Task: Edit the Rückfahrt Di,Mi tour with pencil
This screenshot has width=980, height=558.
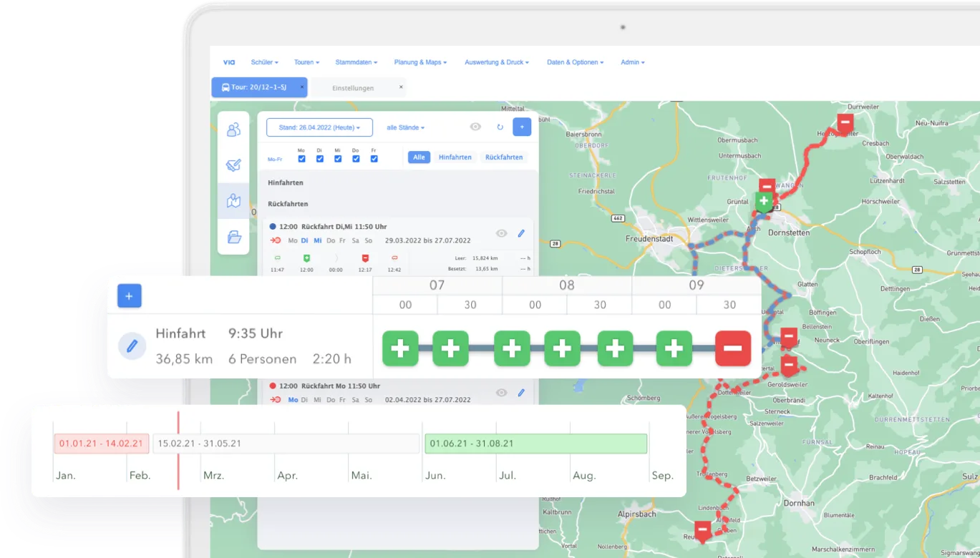Action: [521, 233]
